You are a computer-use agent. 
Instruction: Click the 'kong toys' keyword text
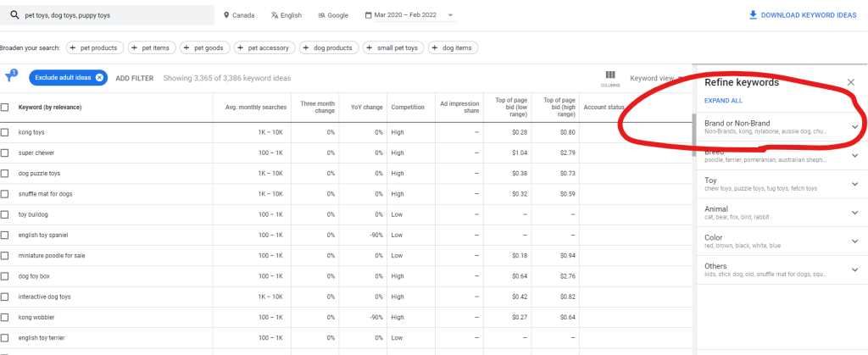pos(31,133)
